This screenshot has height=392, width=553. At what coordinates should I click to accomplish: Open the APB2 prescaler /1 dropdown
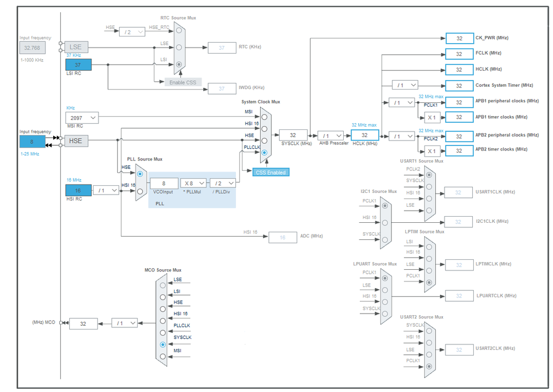(x=401, y=136)
